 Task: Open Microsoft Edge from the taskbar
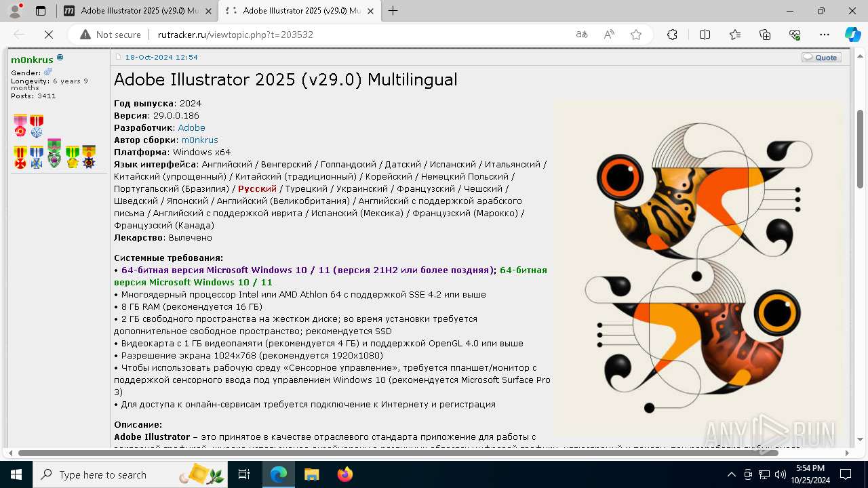279,474
